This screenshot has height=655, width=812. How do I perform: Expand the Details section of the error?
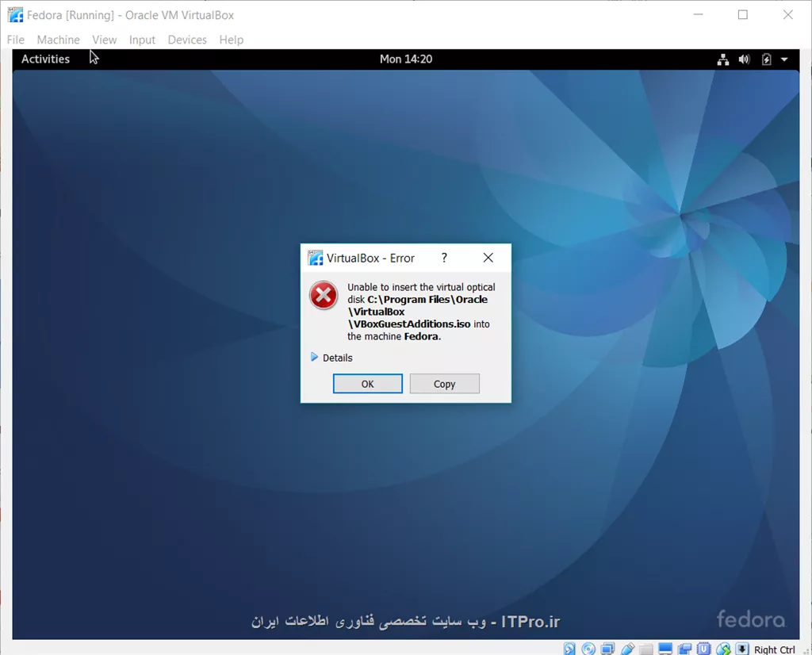point(331,358)
